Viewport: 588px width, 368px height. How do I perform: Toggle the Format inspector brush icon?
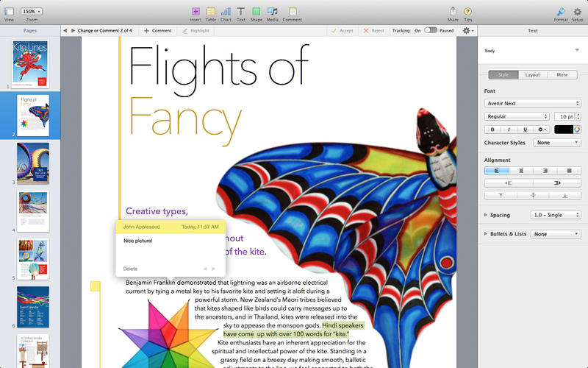coord(561,11)
